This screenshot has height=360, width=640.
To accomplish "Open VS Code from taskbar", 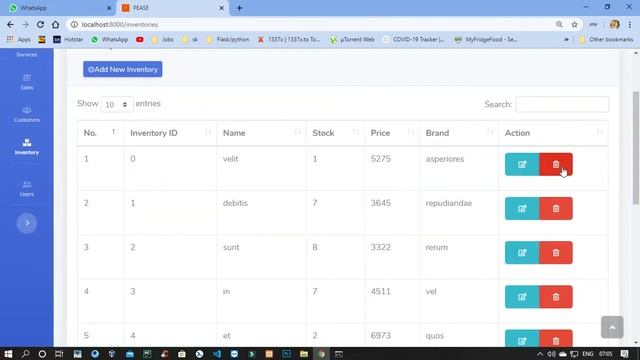I will click(x=217, y=354).
